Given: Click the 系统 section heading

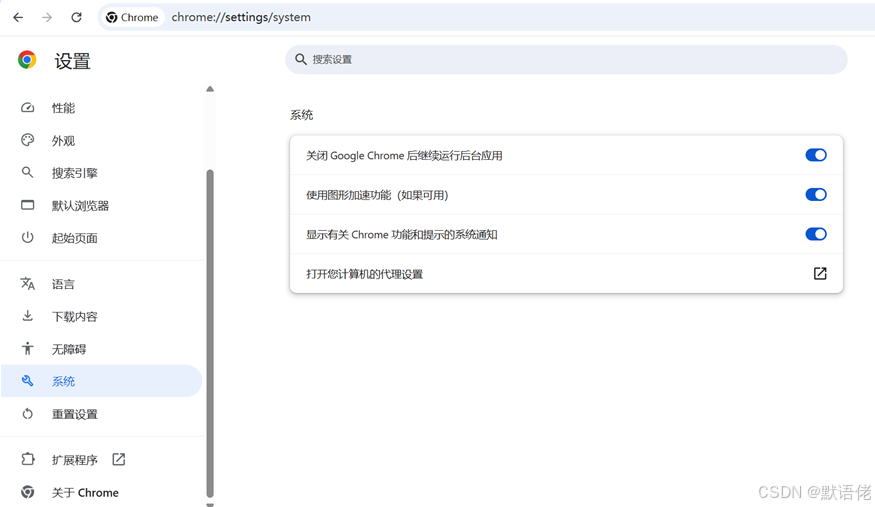Looking at the screenshot, I should (x=301, y=115).
